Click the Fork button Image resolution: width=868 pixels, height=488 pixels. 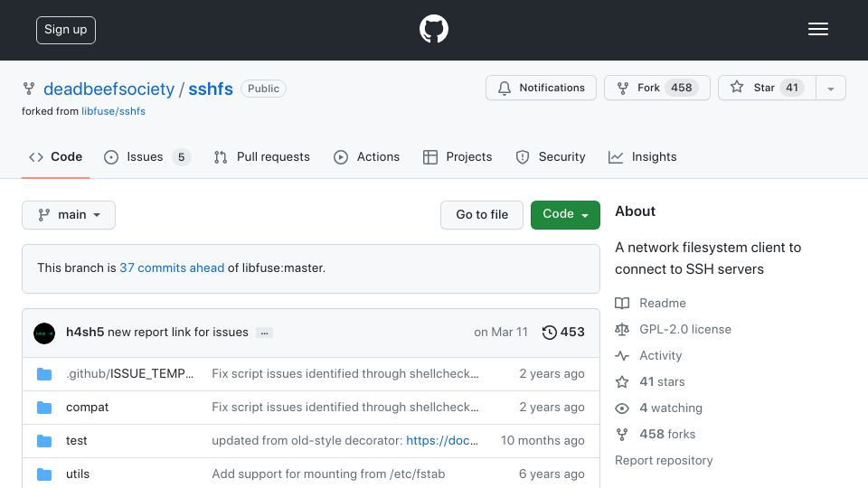(657, 88)
